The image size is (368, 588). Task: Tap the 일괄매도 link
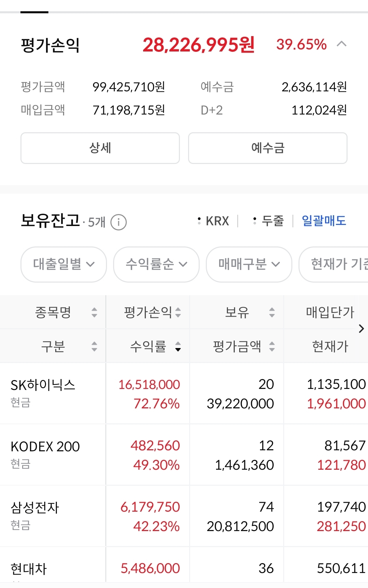324,221
